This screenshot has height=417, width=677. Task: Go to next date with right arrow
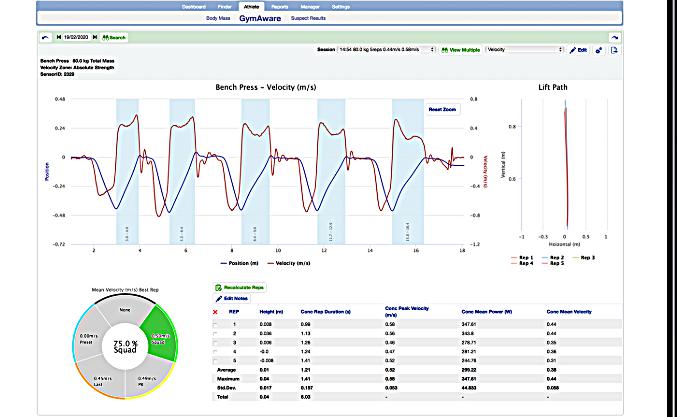(x=96, y=36)
